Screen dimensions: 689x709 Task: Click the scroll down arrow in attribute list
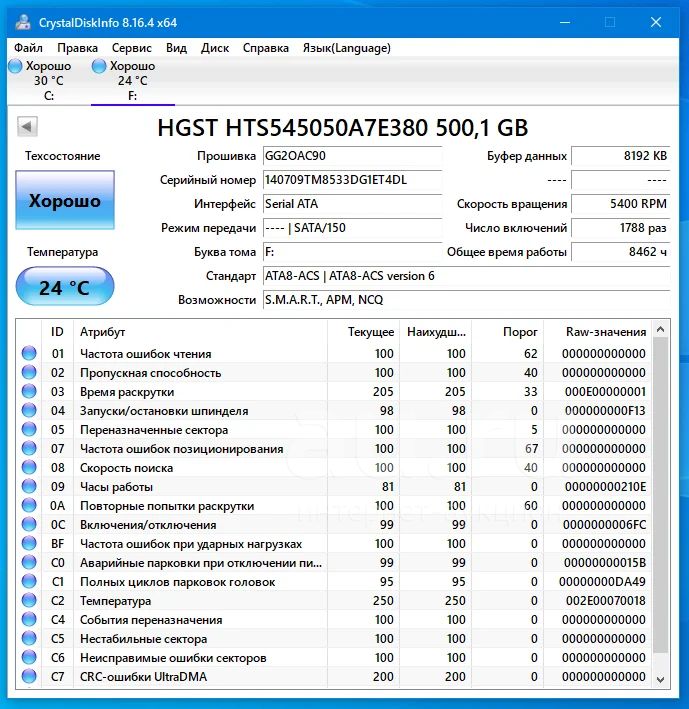pyautogui.click(x=661, y=679)
